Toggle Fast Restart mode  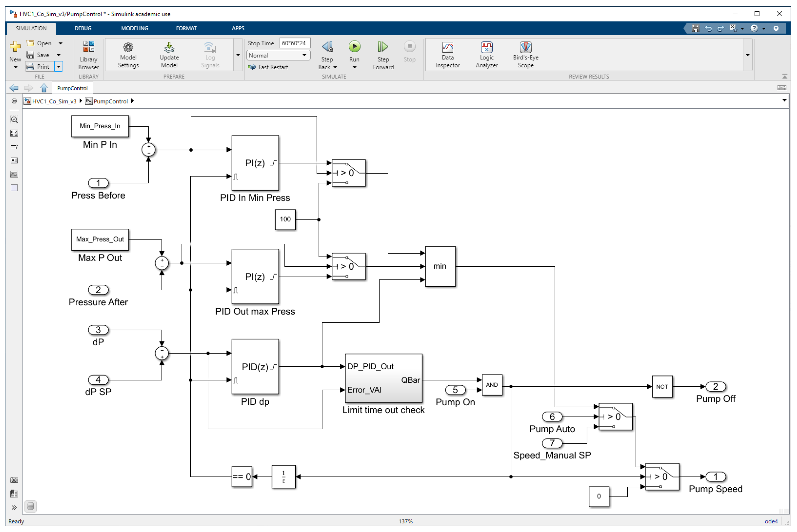coord(268,67)
